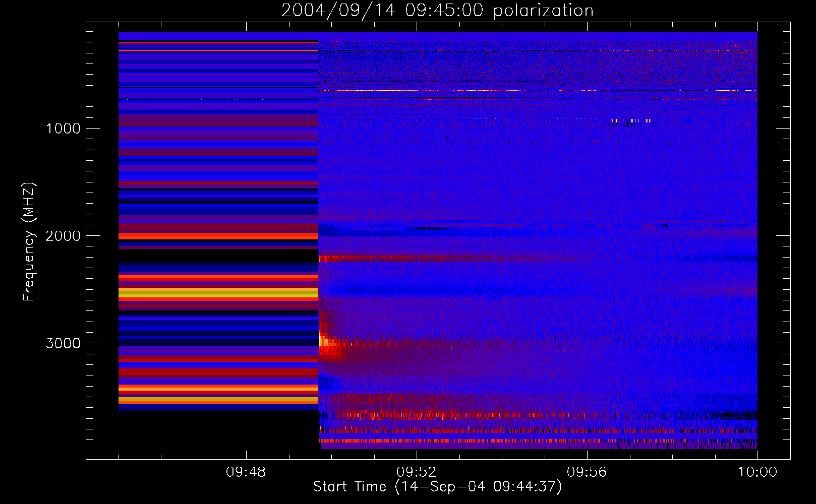Click the '3000' frequency tick label
The image size is (816, 504).
(63, 343)
